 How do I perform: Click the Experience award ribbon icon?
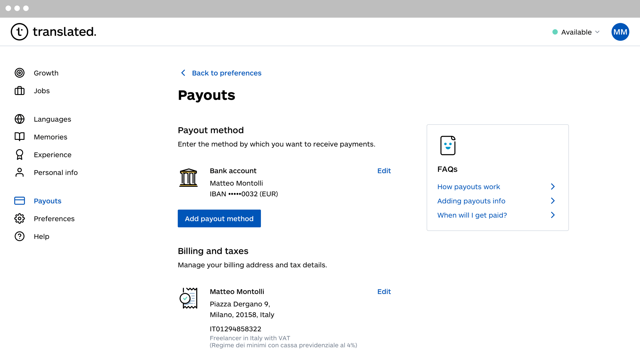pyautogui.click(x=20, y=155)
